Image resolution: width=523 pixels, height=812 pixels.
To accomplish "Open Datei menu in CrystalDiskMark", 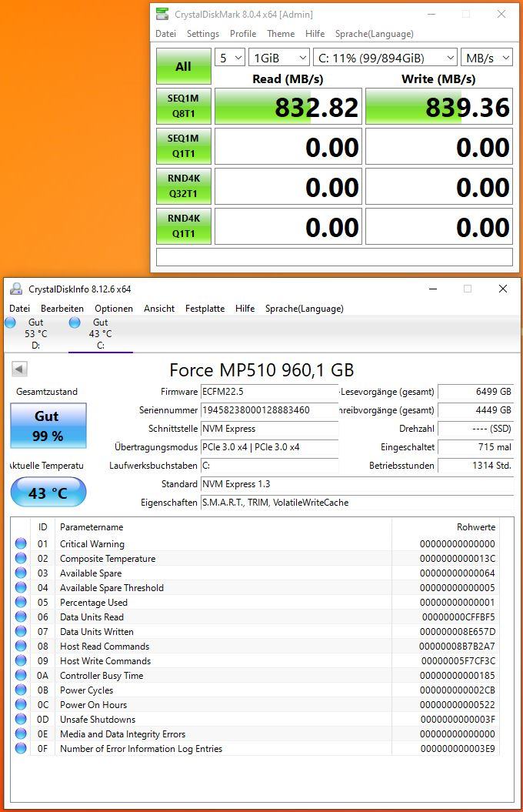I will (165, 34).
